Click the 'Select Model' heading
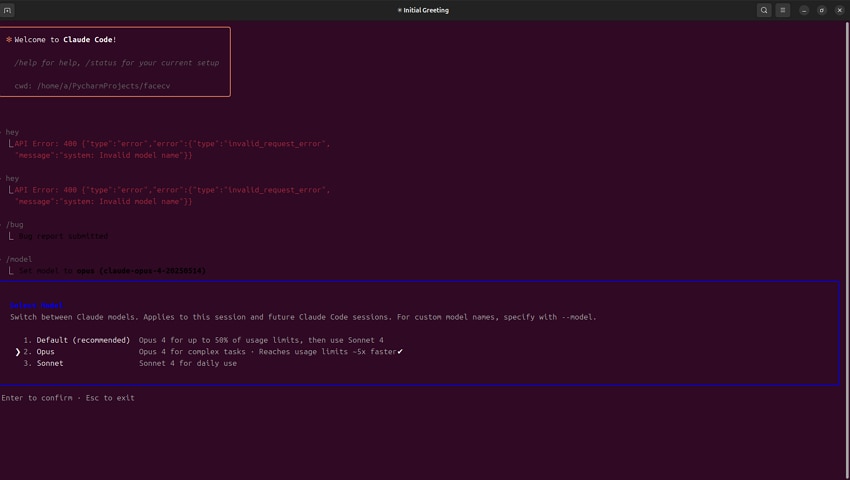 tap(36, 305)
